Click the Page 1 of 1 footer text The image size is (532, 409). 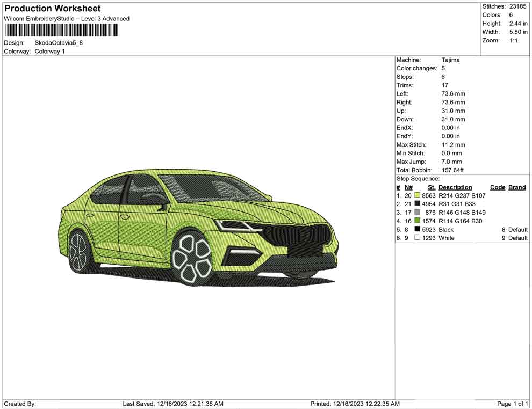[x=513, y=404]
